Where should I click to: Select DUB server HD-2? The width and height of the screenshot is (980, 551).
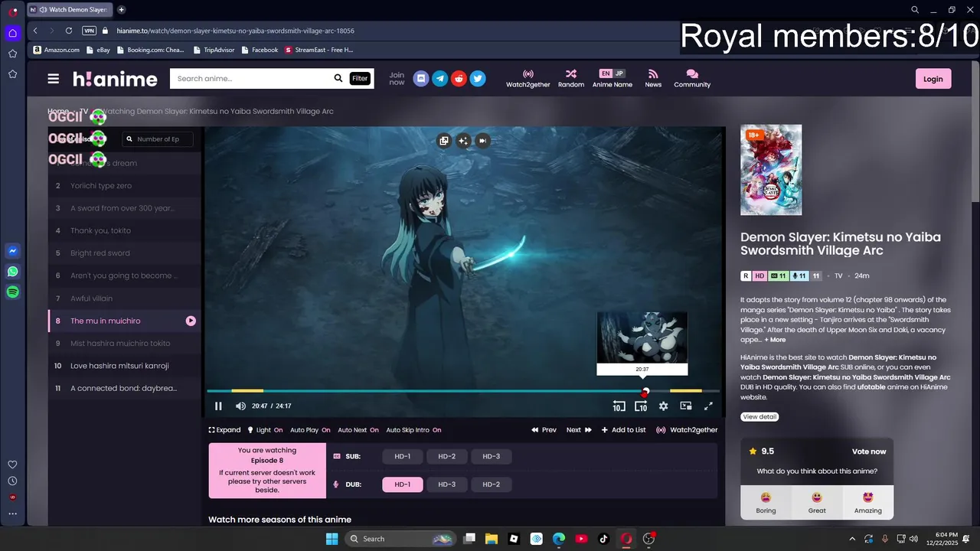tap(492, 484)
